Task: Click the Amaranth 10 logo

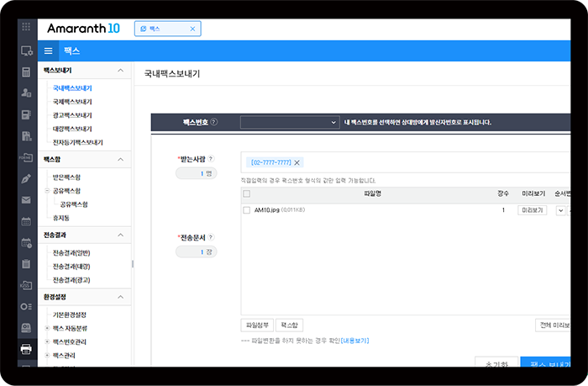Action: point(83,29)
